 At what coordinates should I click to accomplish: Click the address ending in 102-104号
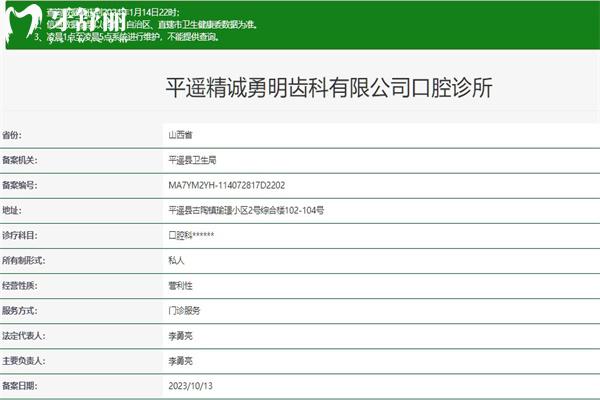click(x=246, y=210)
